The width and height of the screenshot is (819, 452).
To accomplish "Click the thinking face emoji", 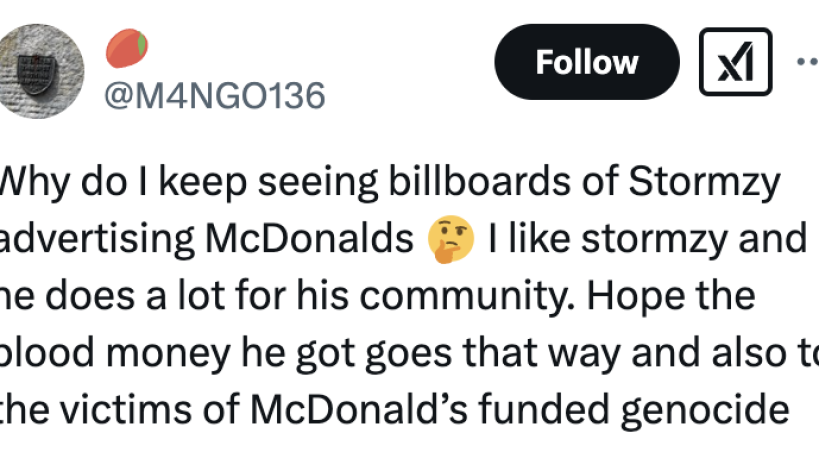I will (449, 240).
